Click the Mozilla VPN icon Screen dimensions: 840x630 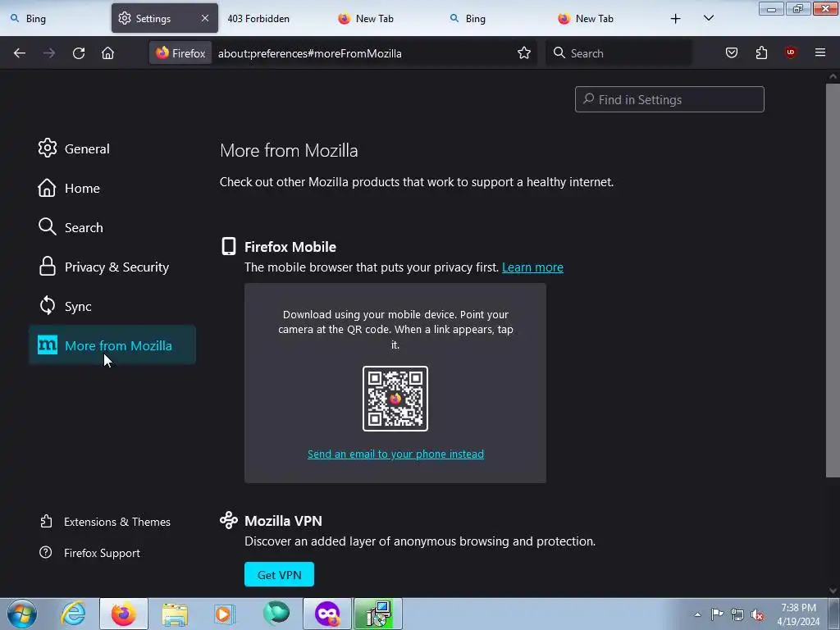[x=229, y=520]
